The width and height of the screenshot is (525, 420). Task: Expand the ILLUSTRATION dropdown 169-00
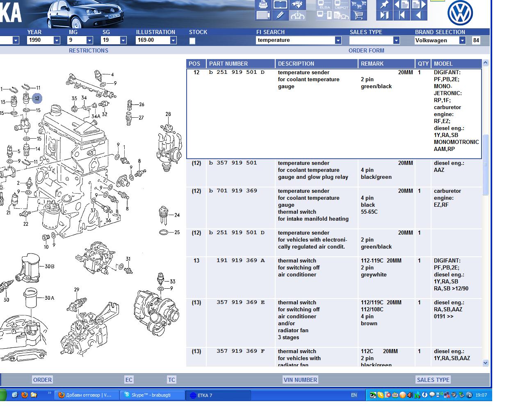[173, 40]
